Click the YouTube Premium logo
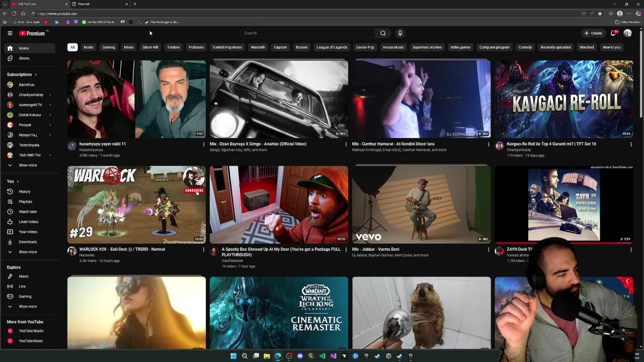This screenshot has height=362, width=644. 33,33
